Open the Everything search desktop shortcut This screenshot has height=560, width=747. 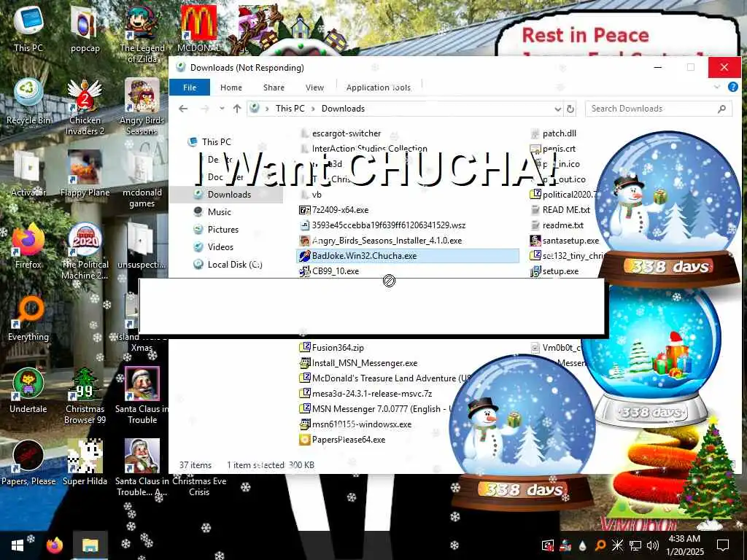(28, 318)
